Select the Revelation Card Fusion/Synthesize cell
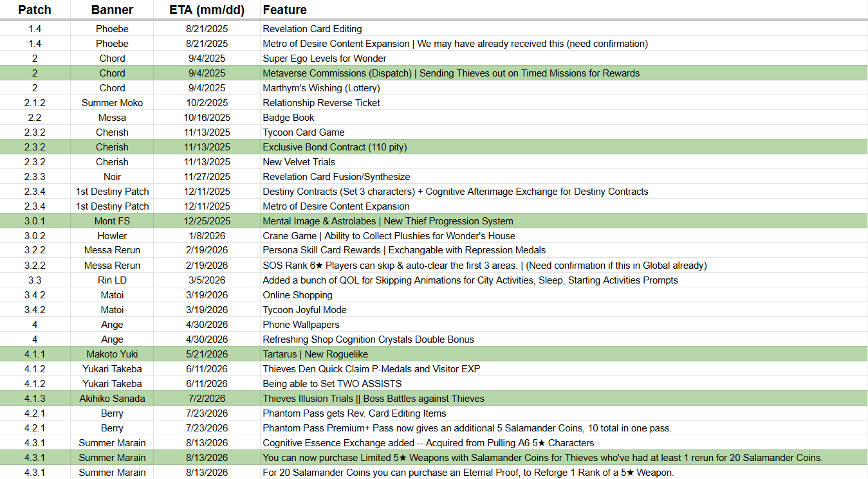The height and width of the screenshot is (479, 868). point(564,177)
